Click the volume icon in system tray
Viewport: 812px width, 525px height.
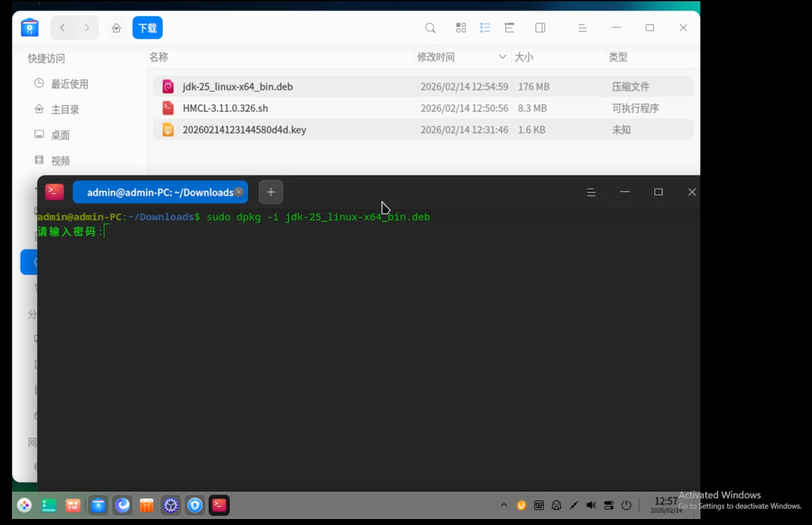pyautogui.click(x=591, y=505)
